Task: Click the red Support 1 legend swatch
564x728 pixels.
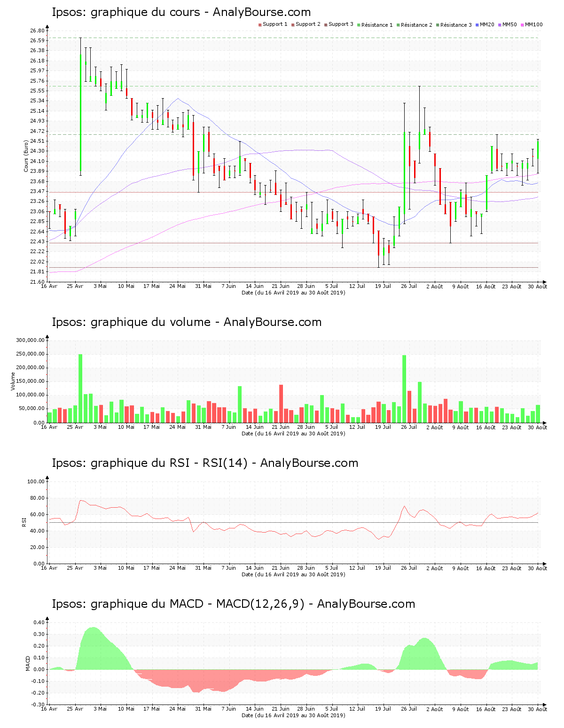Action: coord(260,24)
